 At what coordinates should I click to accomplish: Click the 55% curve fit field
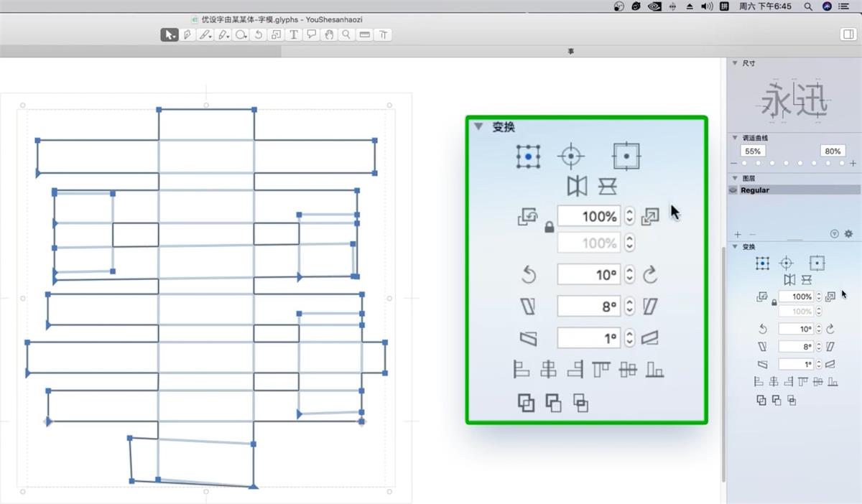[753, 151]
